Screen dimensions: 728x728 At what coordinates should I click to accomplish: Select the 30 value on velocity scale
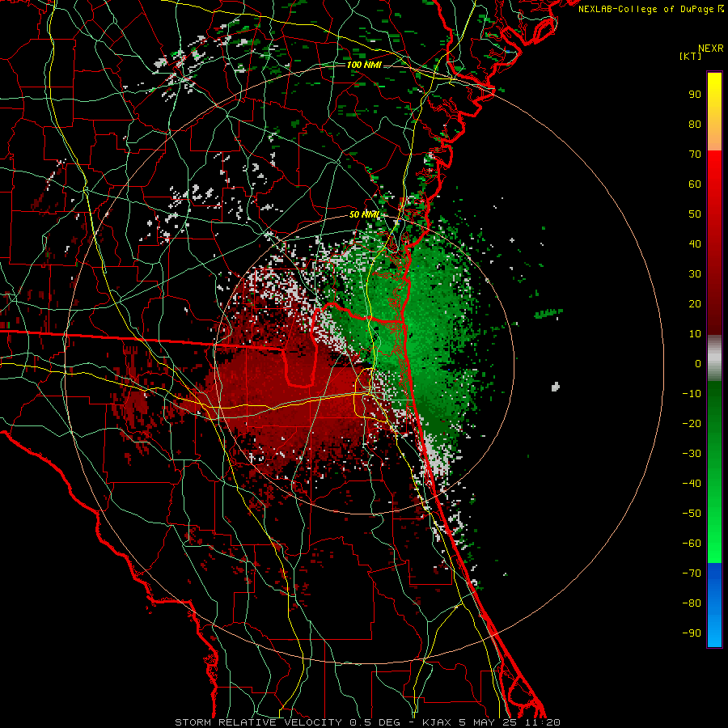click(x=695, y=274)
